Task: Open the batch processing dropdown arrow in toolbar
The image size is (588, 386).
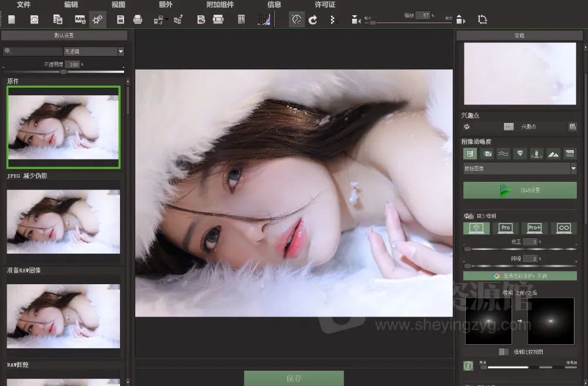Action: (168, 19)
